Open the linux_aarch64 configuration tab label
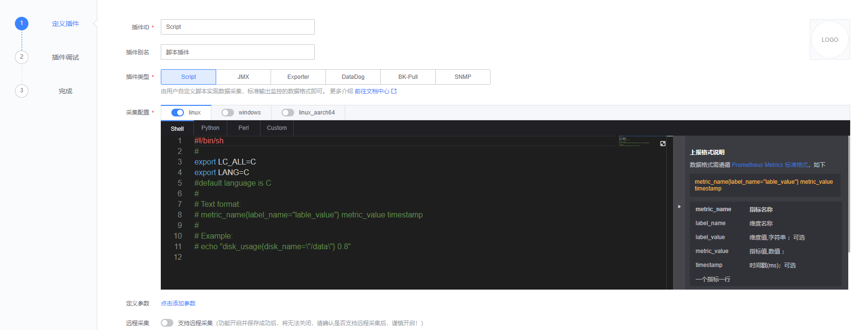Viewport: 868px width, 330px height. (x=317, y=113)
